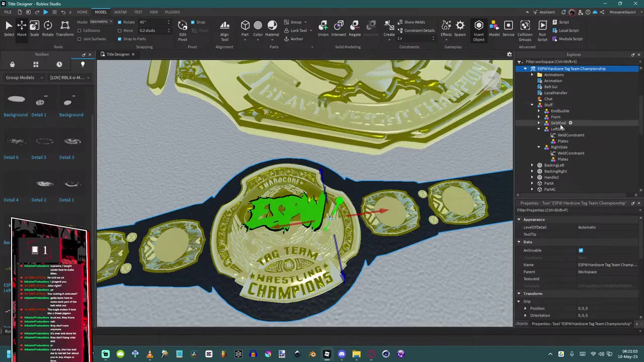Uncheck the Archivable property checkbox
The height and width of the screenshot is (362, 644).
point(581,250)
